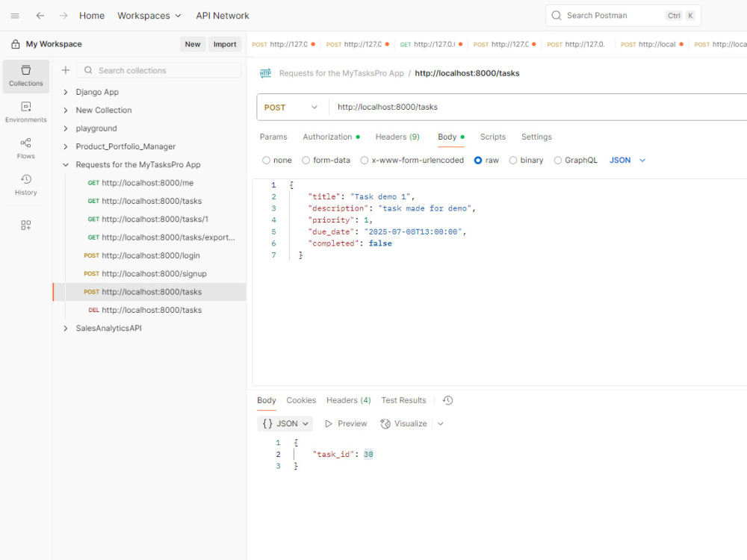Click the workspace lock icon

coord(15,44)
